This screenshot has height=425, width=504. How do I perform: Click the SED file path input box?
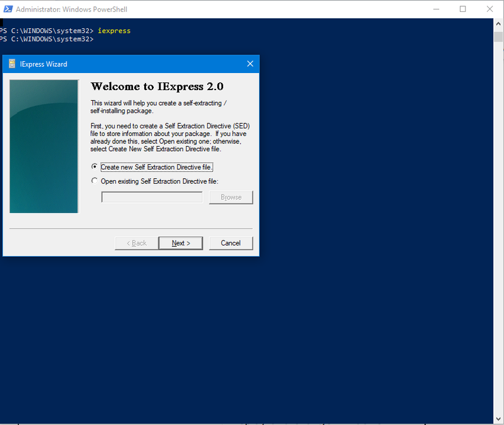151,197
